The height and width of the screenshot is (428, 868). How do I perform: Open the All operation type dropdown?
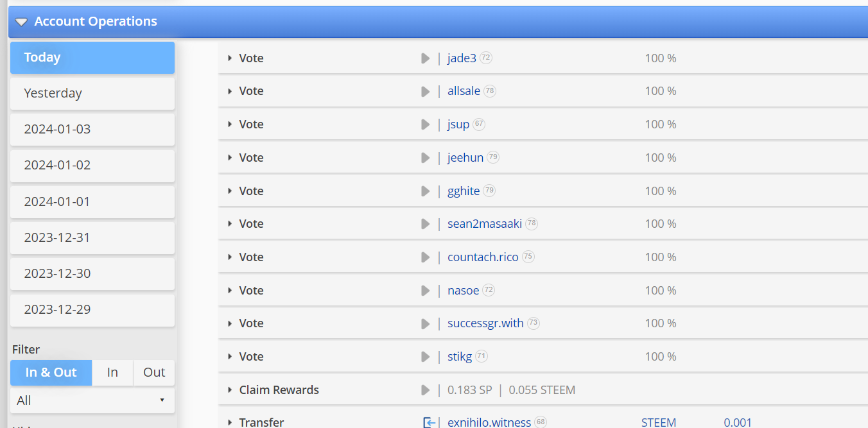click(92, 400)
